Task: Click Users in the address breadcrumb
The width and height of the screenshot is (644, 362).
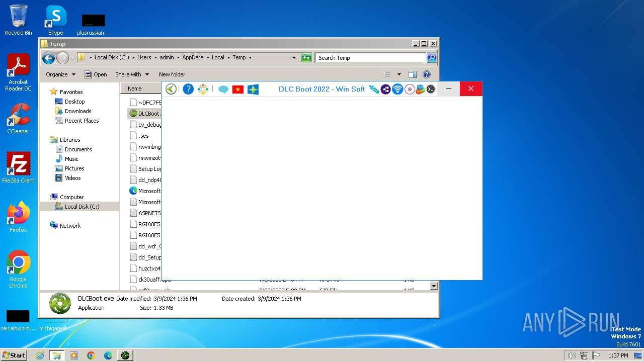Action: coord(144,57)
